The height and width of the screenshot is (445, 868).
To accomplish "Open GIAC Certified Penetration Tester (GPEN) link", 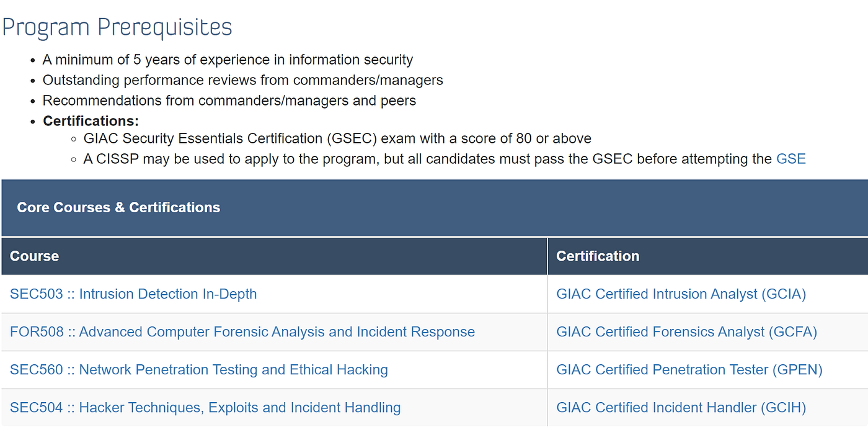I will point(689,370).
